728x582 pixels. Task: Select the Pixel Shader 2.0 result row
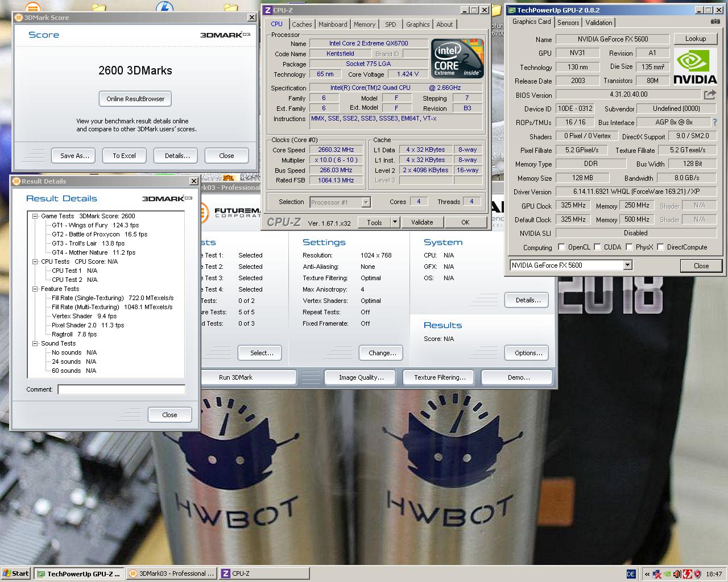click(88, 325)
